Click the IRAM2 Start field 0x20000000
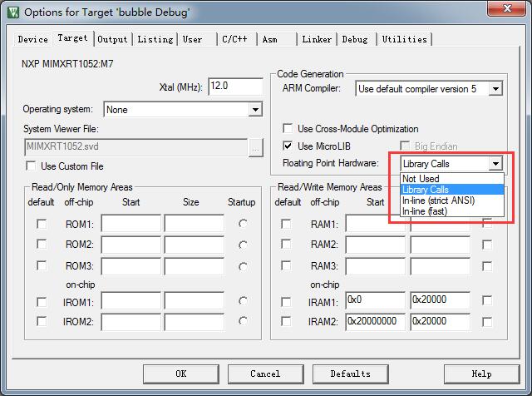Viewport: 532px width, 396px height. pyautogui.click(x=376, y=322)
